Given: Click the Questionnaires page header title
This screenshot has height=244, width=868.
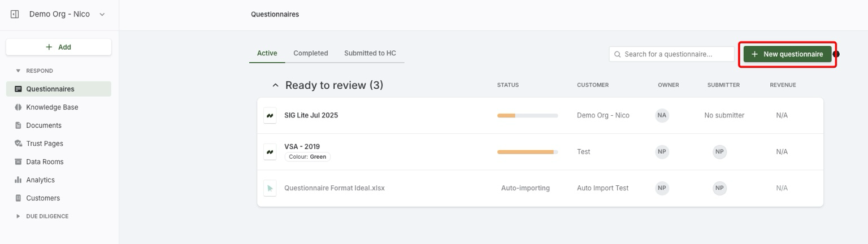Looking at the screenshot, I should [x=275, y=14].
